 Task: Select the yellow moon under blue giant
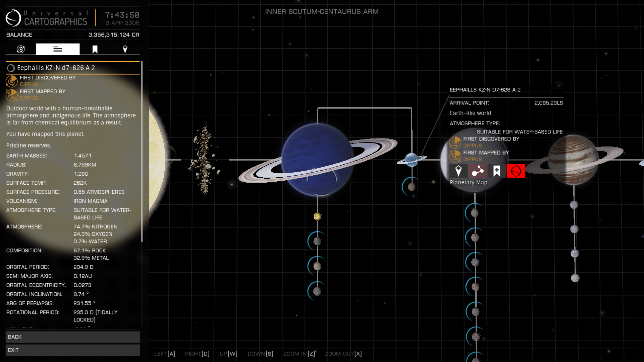coord(317,217)
